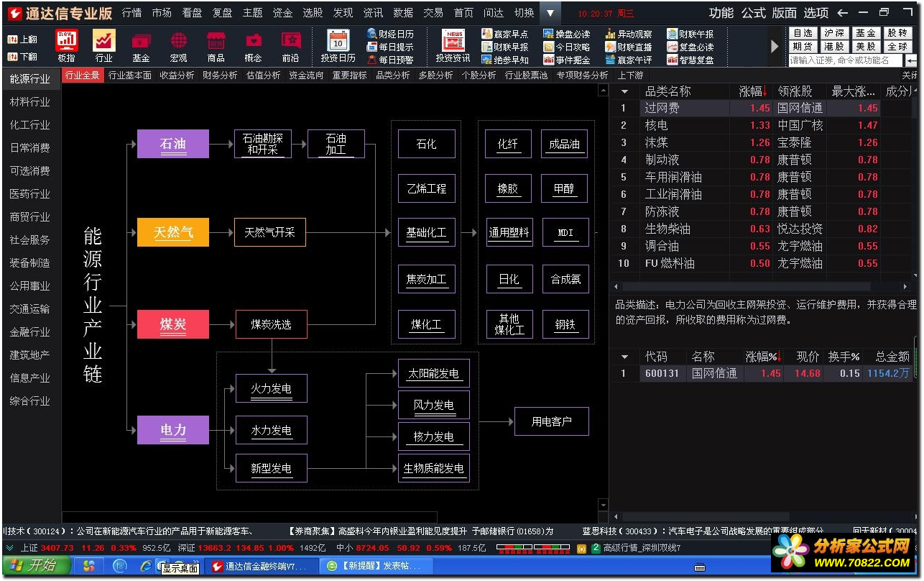This screenshot has height=581, width=924.
Task: Sort the stock table by 涨幅% column
Action: click(x=763, y=357)
